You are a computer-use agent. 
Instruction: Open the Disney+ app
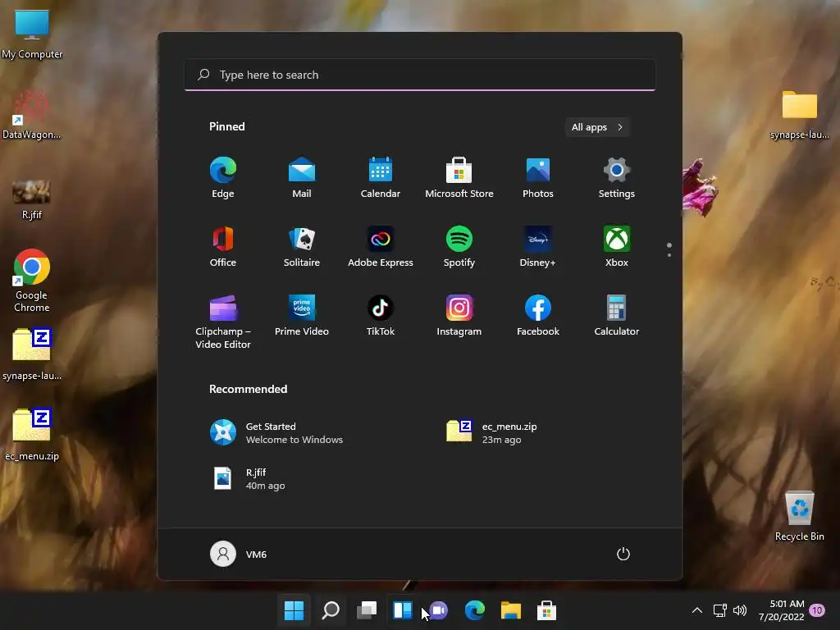(x=538, y=246)
